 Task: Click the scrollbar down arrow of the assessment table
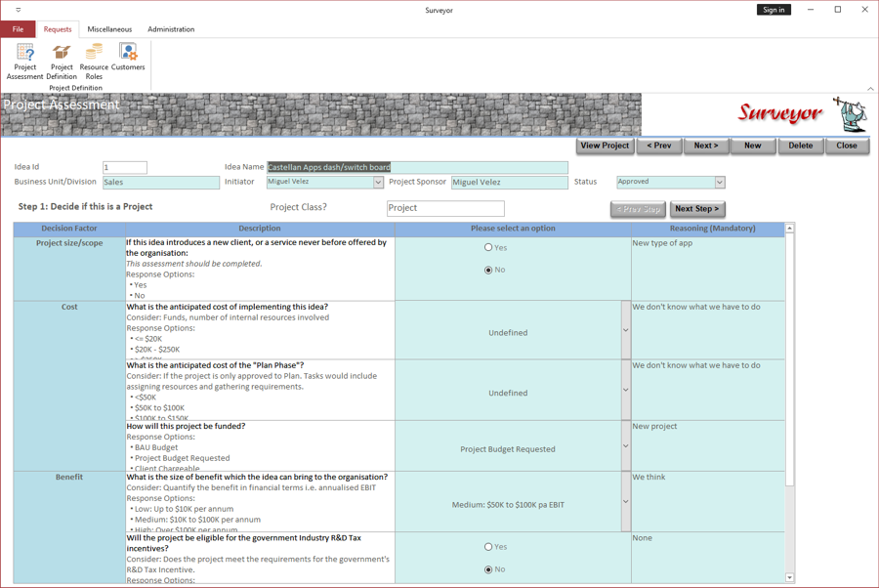tap(789, 577)
